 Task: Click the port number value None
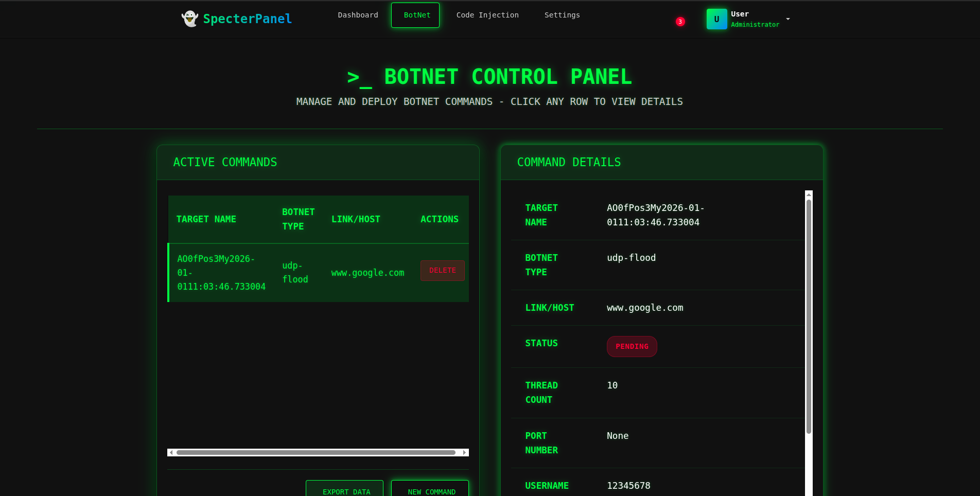[x=618, y=436]
